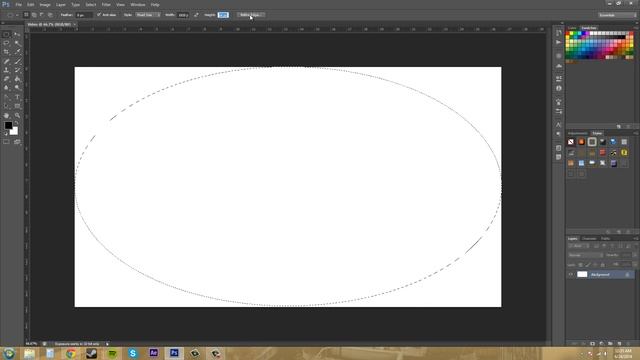This screenshot has height=360, width=640.
Task: Open the foreground color picker
Action: (8, 125)
